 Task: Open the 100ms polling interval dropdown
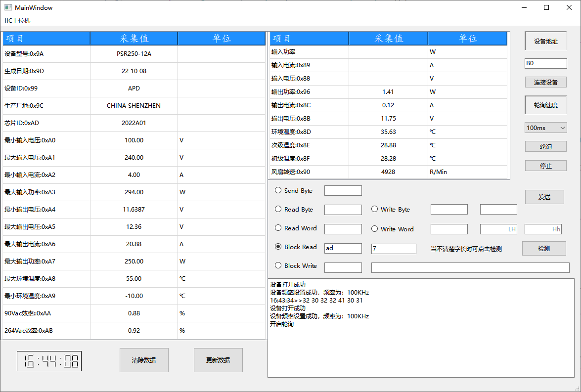pos(545,128)
